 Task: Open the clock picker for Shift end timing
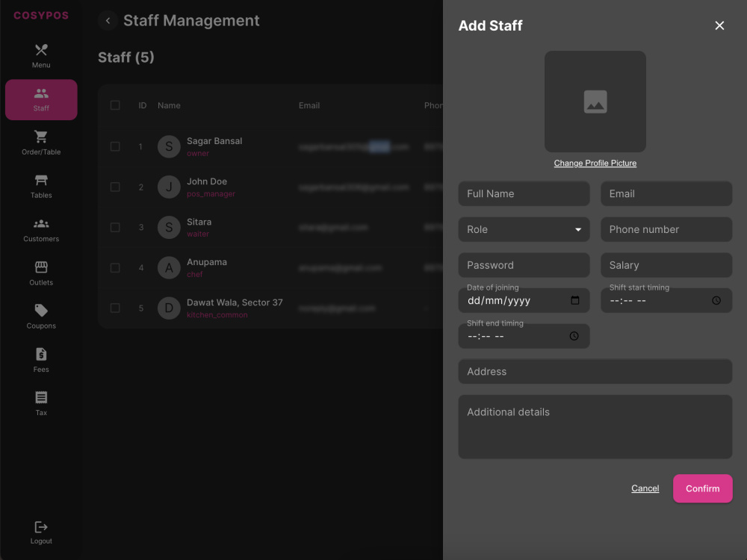(x=574, y=336)
